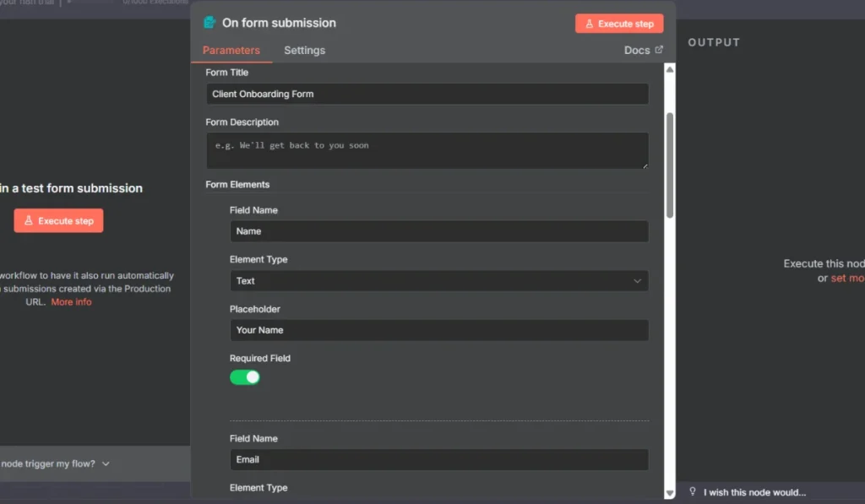The image size is (865, 504).
Task: Open Docs via the external link icon
Action: (659, 50)
